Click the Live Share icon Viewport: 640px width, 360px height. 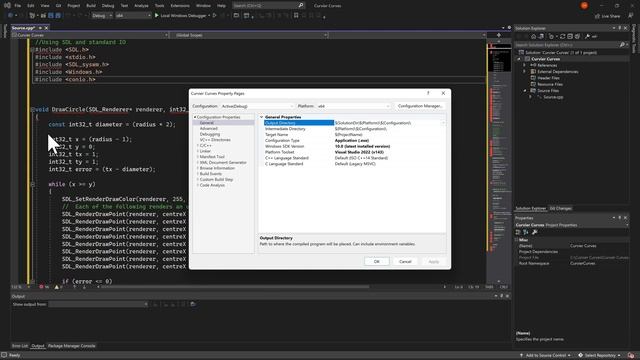tap(598, 16)
